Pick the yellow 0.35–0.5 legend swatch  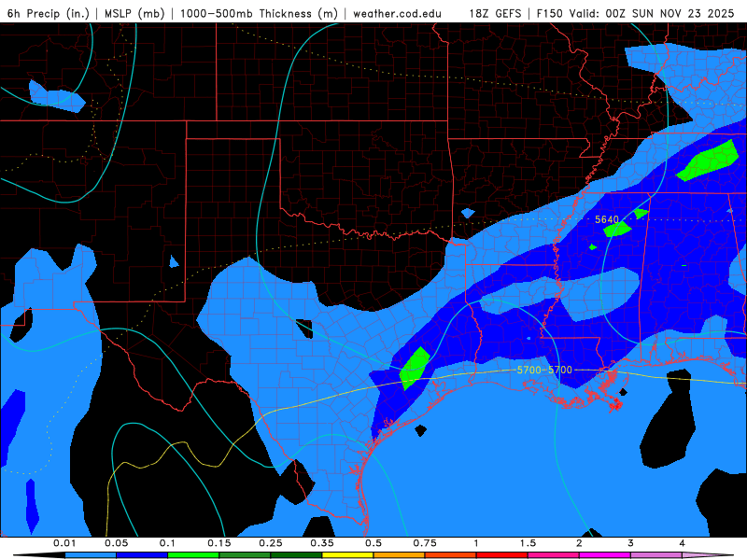point(347,555)
